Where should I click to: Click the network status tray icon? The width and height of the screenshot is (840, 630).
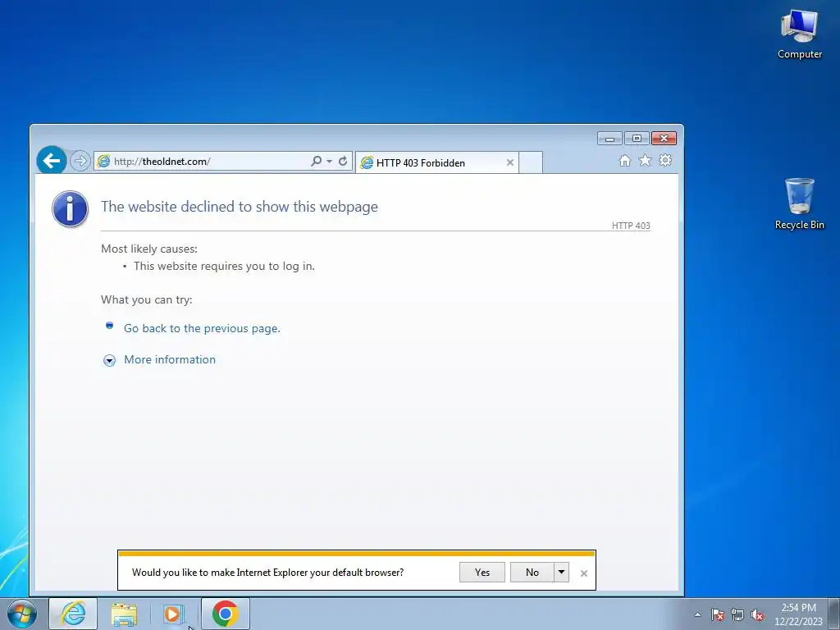[x=737, y=614]
